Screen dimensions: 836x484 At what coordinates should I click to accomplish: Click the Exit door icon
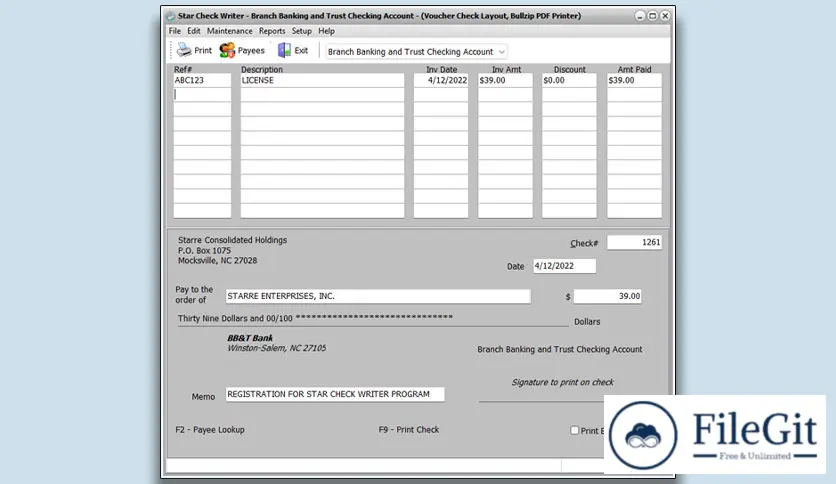coord(284,50)
